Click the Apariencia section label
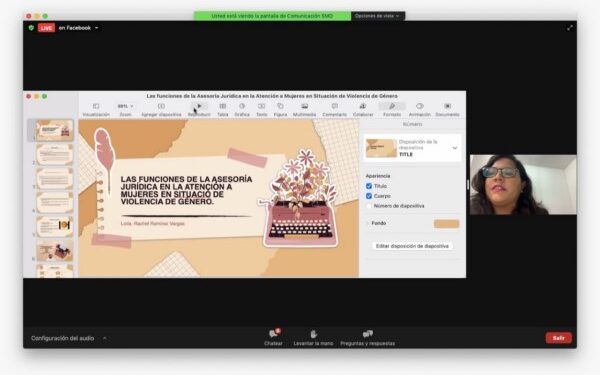 [378, 176]
